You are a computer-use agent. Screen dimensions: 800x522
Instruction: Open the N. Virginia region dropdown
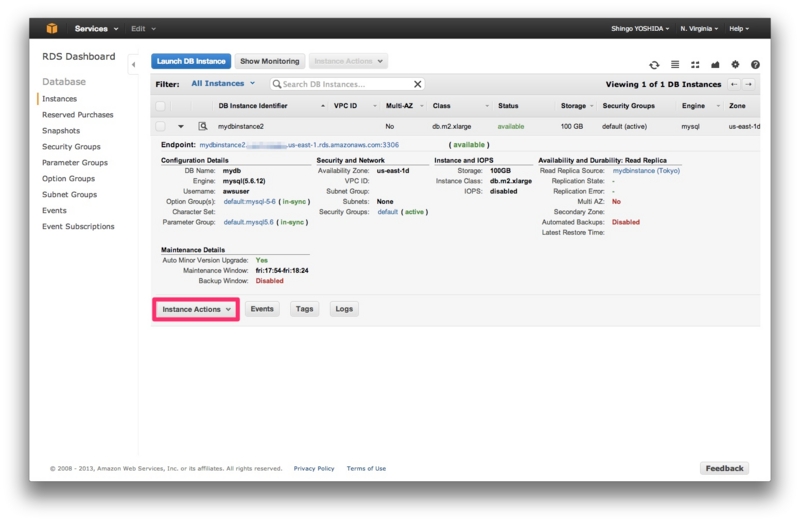pos(699,29)
